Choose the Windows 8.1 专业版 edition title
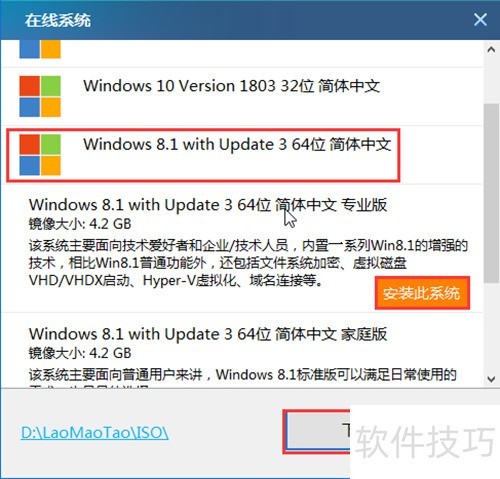500x479 pixels. [x=208, y=205]
